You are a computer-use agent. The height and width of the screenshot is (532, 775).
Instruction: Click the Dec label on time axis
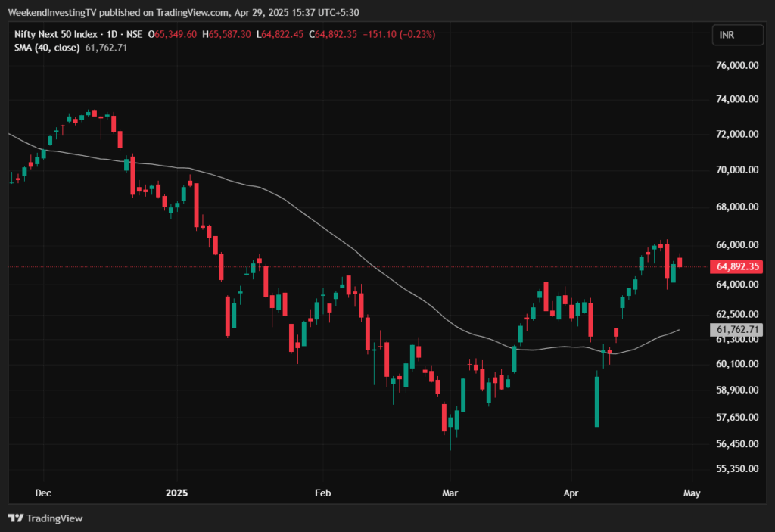pos(43,493)
